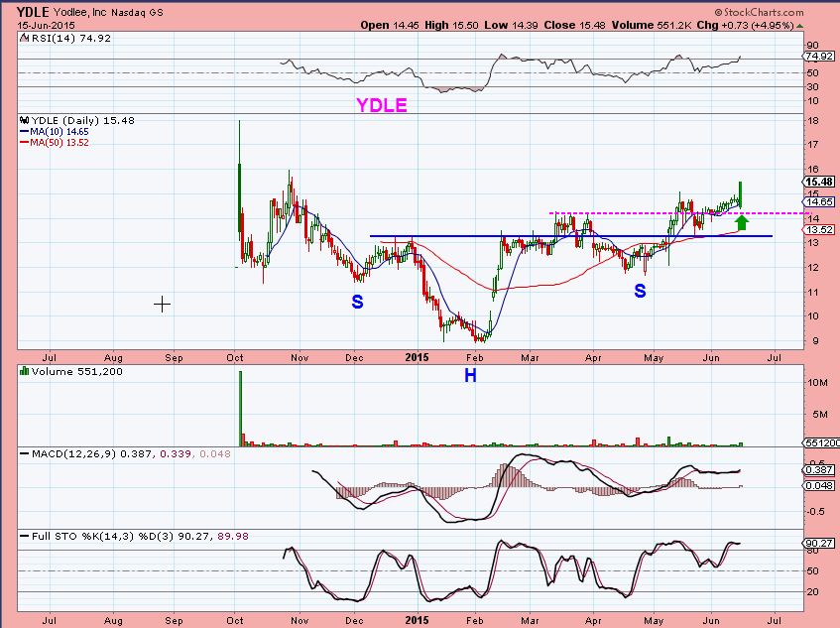
Task: Click the 0.048 histogram value tag on right axis
Action: (819, 485)
